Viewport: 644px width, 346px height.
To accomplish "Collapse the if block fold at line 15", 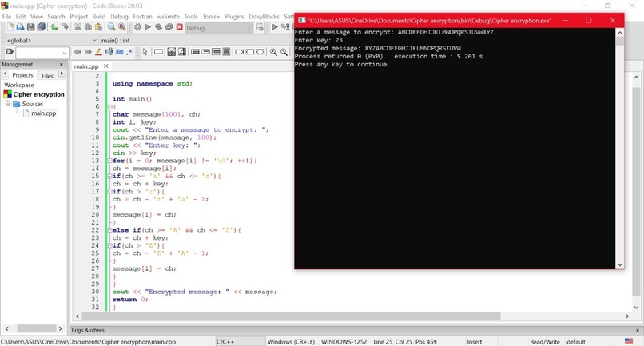I will (109, 176).
